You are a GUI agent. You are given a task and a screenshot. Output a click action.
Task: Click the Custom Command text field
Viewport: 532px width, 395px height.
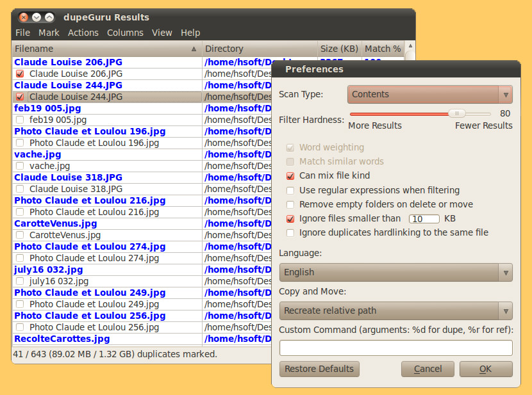396,348
